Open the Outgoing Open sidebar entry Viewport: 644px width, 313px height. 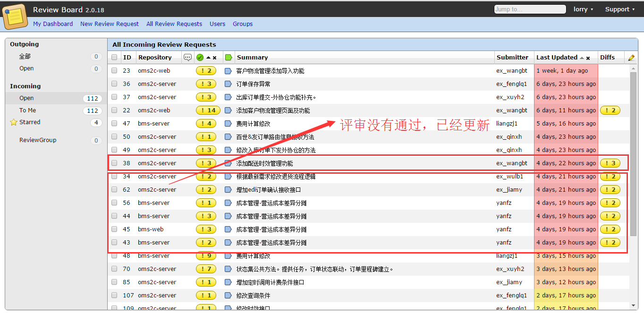coord(57,68)
